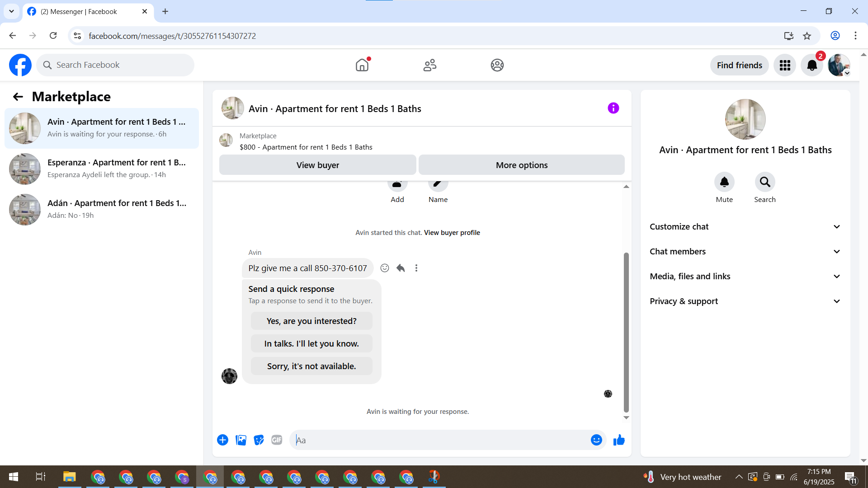
Task: Search in conversation using the magnifier icon
Action: point(765,182)
